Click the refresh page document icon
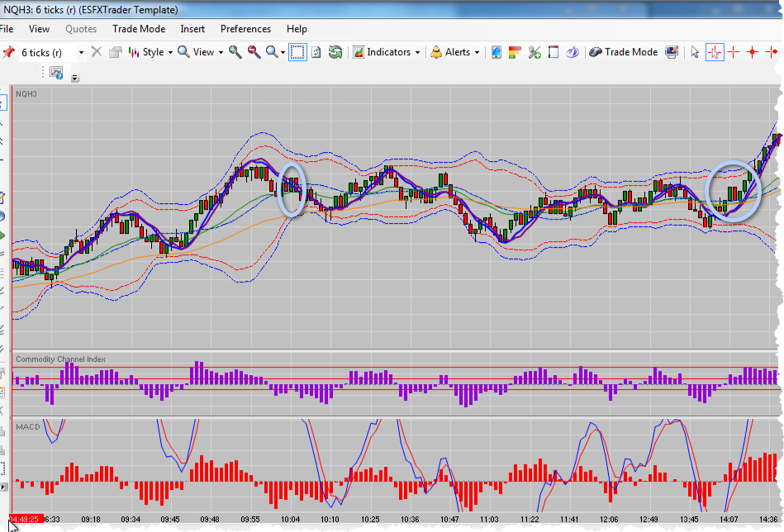 [316, 52]
